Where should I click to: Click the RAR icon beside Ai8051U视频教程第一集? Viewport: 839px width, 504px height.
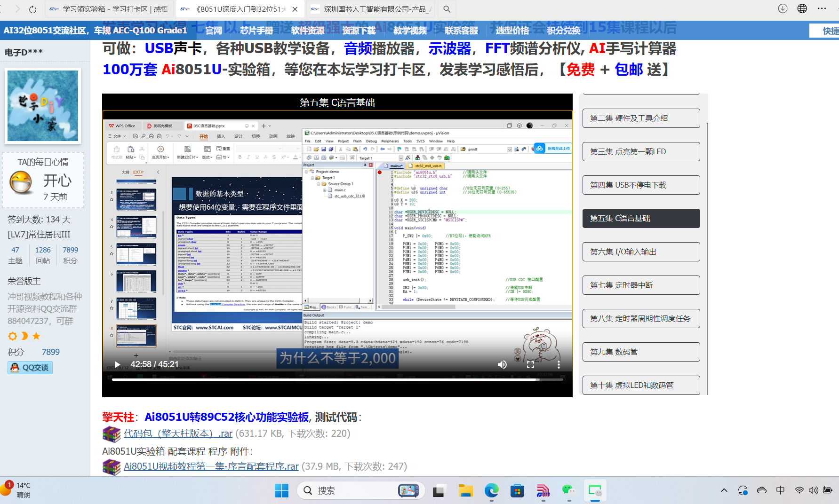coord(112,467)
